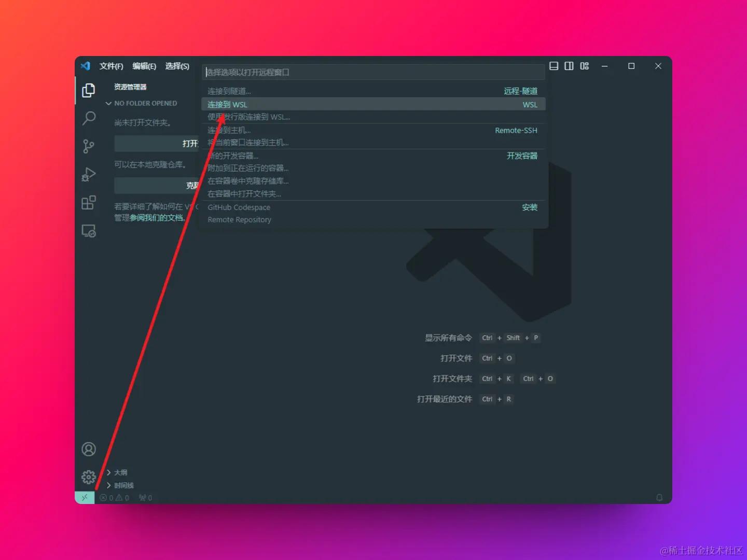Select 连接到 WSL option

tap(373, 104)
